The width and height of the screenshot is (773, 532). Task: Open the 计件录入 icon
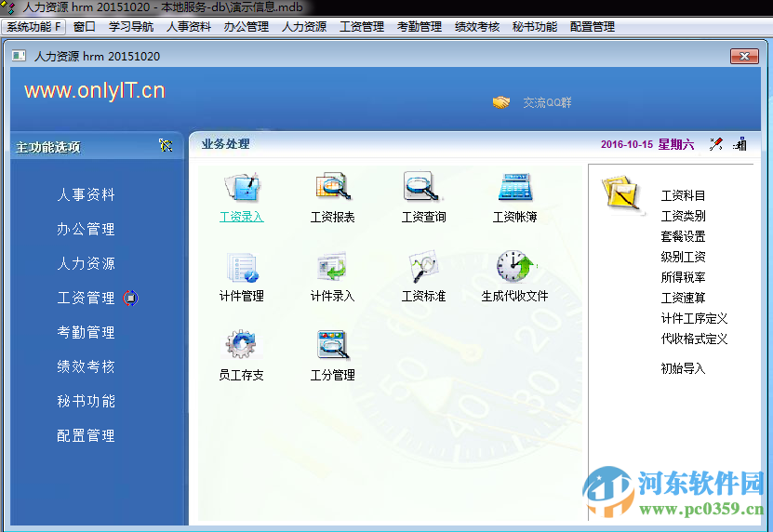pyautogui.click(x=332, y=266)
